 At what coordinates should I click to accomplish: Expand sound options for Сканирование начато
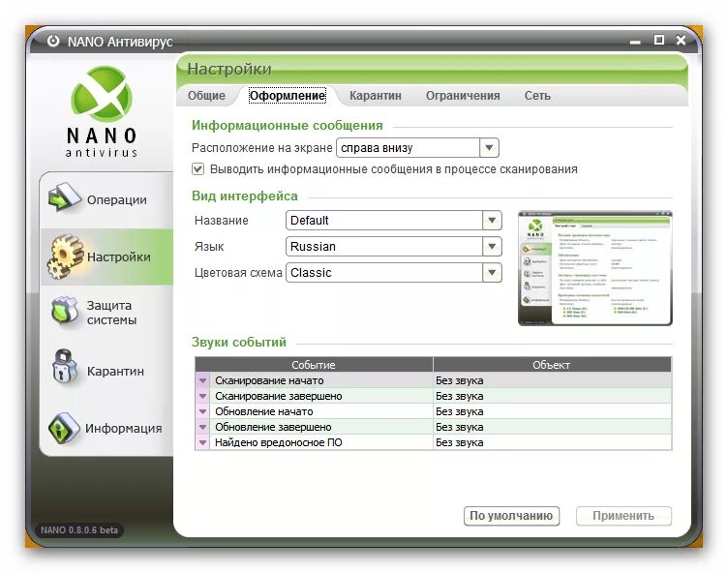click(x=202, y=380)
